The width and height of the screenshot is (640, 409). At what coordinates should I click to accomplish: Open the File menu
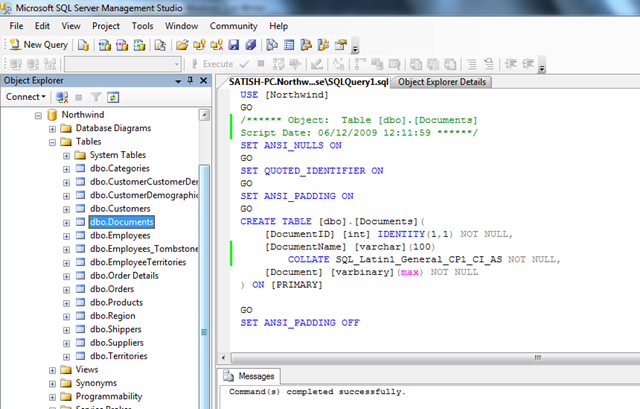point(16,26)
